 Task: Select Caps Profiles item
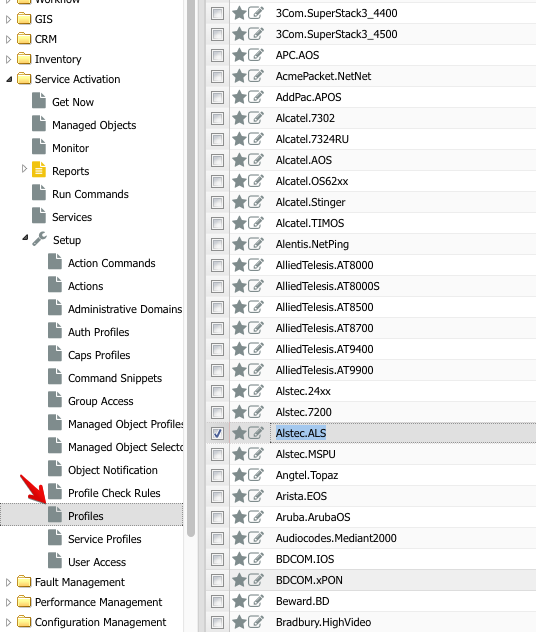point(99,355)
